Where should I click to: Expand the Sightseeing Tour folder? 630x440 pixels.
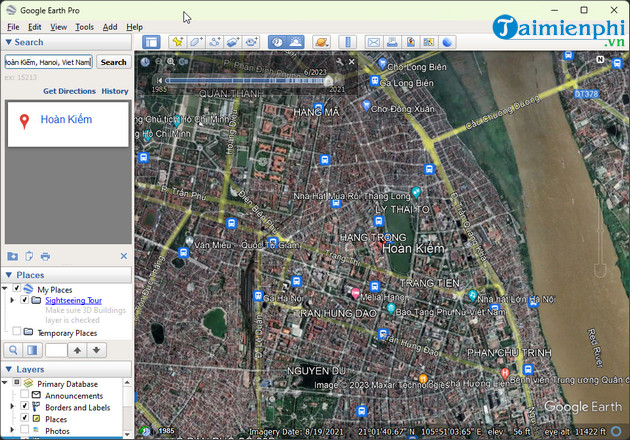coord(12,300)
